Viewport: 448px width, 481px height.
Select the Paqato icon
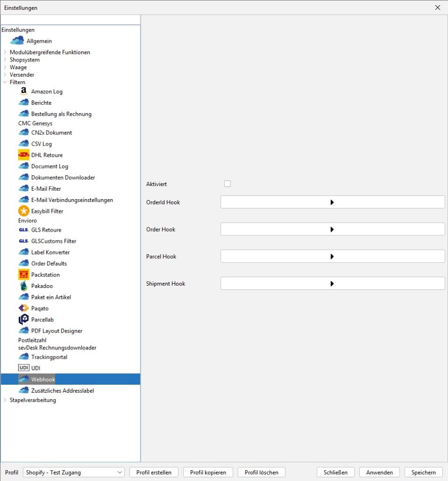(23, 309)
